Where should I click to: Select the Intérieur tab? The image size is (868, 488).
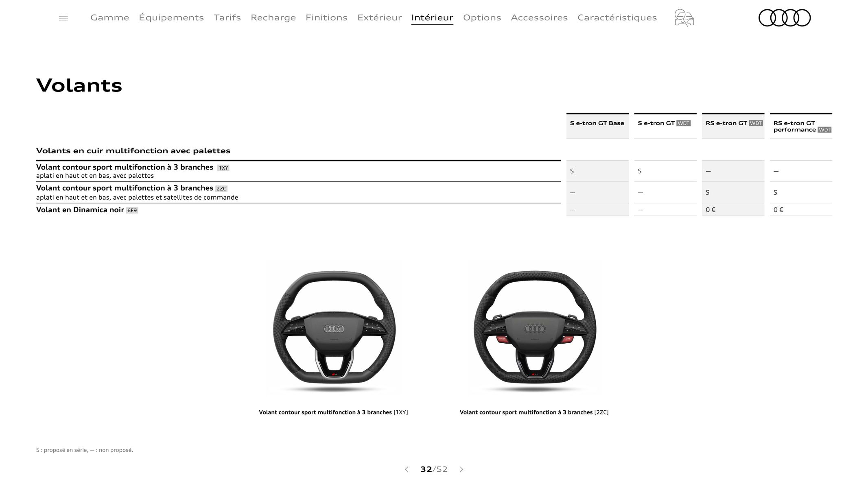click(x=432, y=17)
